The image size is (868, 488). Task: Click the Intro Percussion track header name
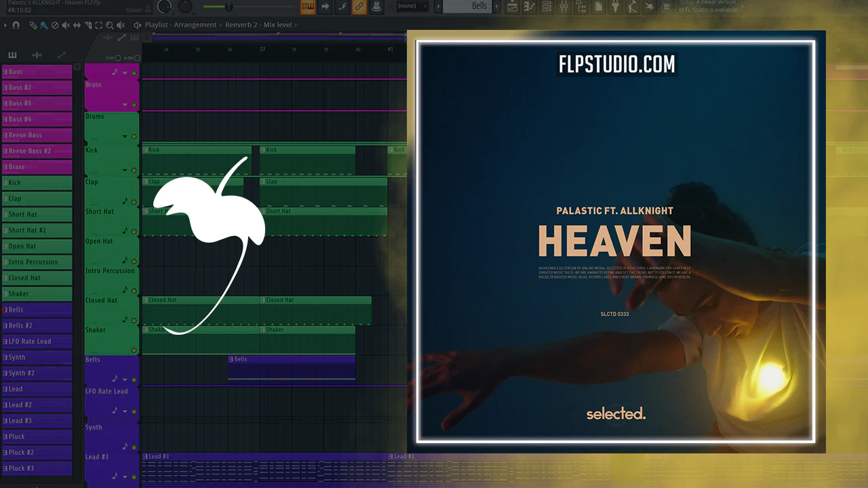click(x=110, y=271)
